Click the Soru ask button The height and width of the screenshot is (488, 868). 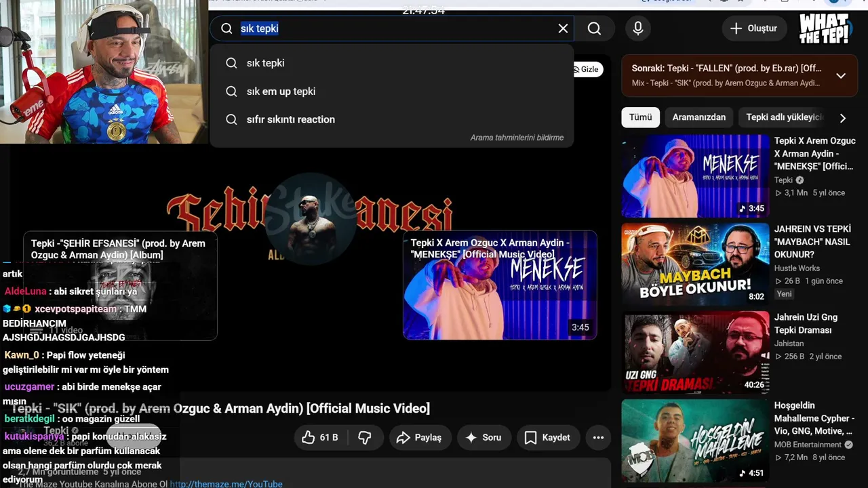coord(484,438)
